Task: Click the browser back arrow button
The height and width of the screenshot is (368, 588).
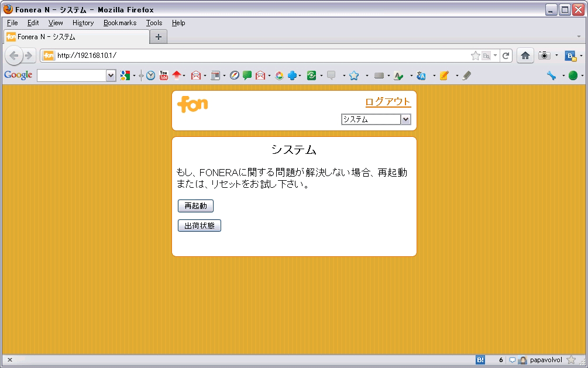Action: [14, 56]
